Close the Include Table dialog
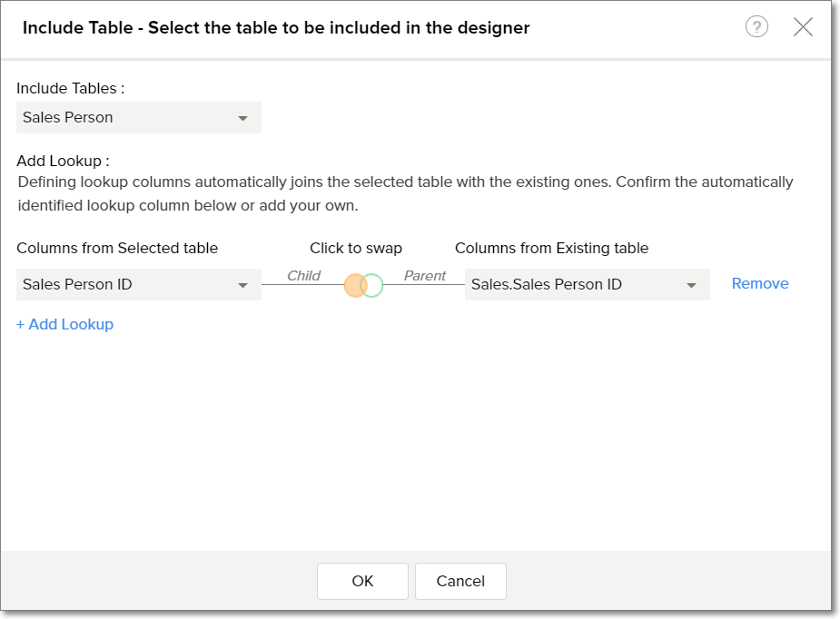Image resolution: width=840 pixels, height=619 pixels. pos(803,27)
